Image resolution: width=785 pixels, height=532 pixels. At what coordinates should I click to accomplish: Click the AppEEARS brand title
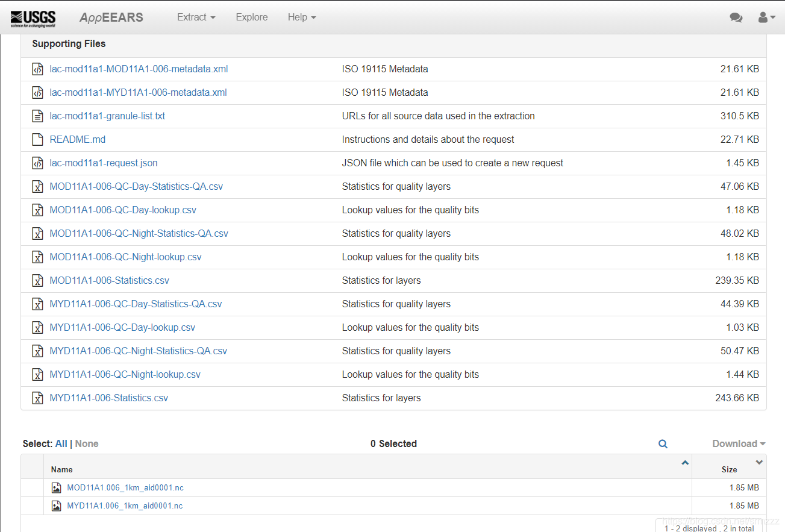(111, 17)
